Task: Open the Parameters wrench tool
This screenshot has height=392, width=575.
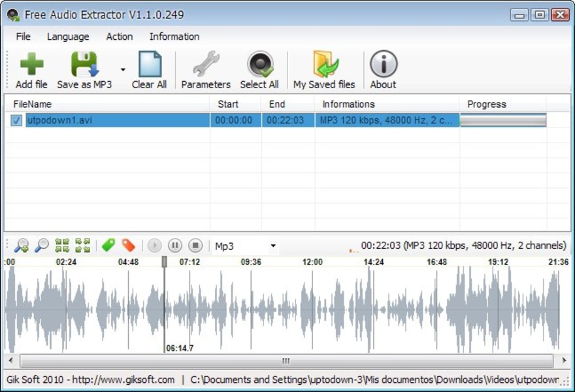Action: coord(205,65)
